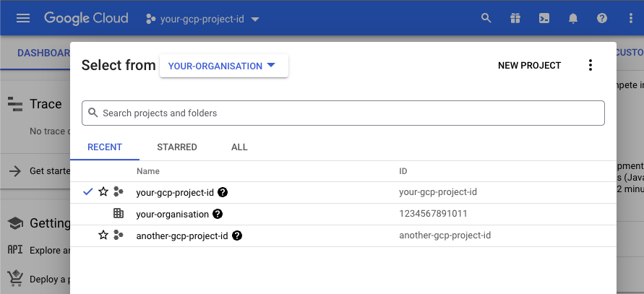644x294 pixels.
Task: Click the your-gcp-project-id ID cell
Action: 438,191
